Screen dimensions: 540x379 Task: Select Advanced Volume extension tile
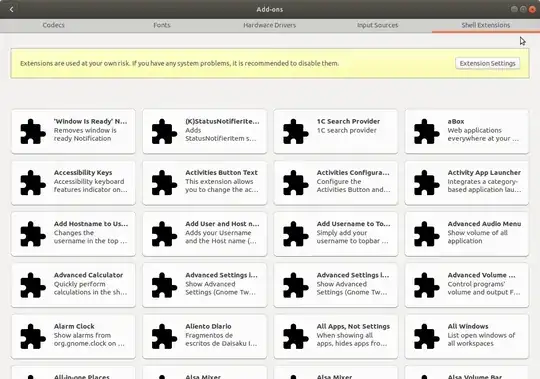click(467, 285)
